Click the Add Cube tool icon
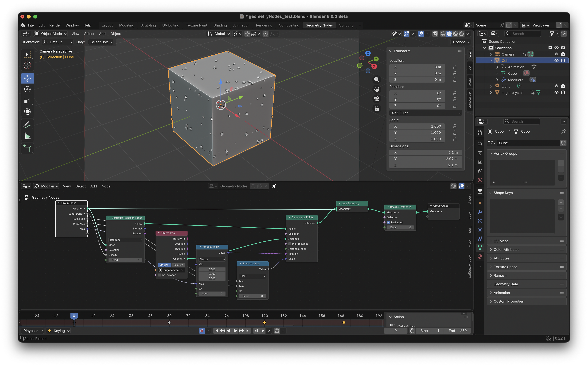This screenshot has height=366, width=588. point(27,148)
